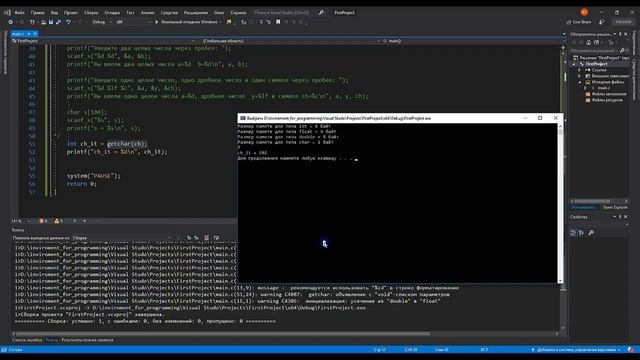The image size is (640, 360).
Task: Click the Properties alphabetical sort icon
Action: tap(581, 233)
